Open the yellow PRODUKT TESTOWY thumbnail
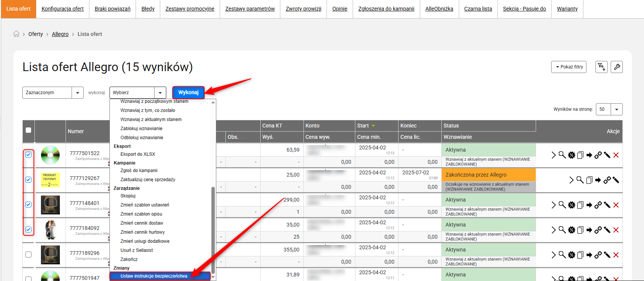Image resolution: width=644 pixels, height=281 pixels. [50, 180]
